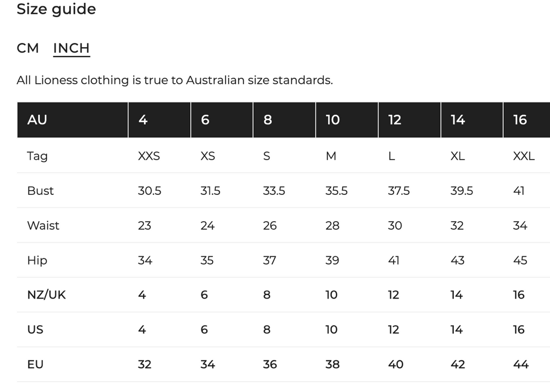Click the Waist row label

coord(43,226)
